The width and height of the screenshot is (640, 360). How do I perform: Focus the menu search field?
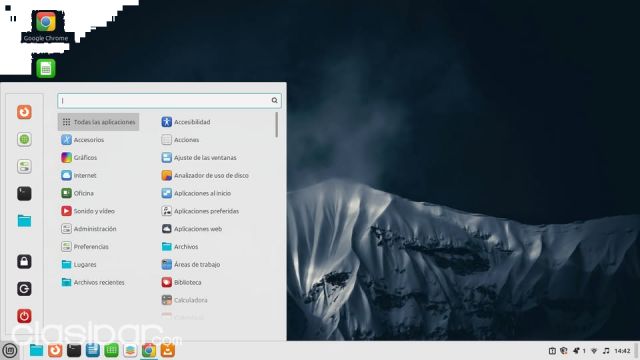point(169,100)
